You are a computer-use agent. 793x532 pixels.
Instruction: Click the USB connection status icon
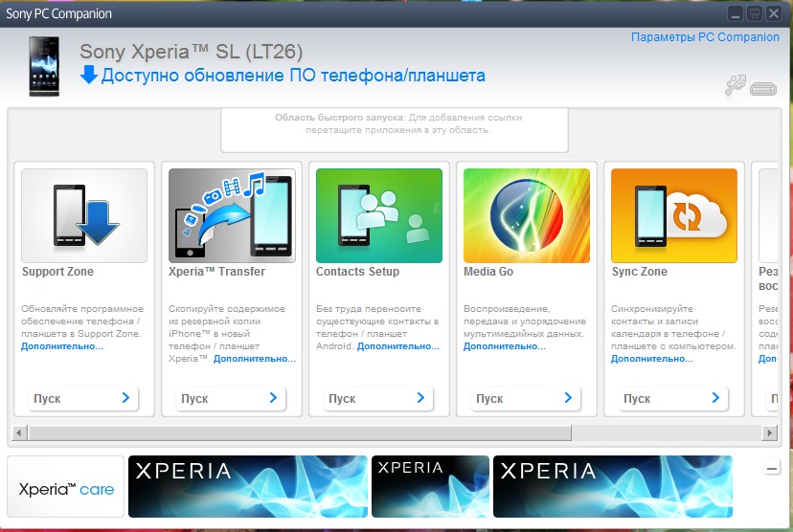(x=735, y=85)
